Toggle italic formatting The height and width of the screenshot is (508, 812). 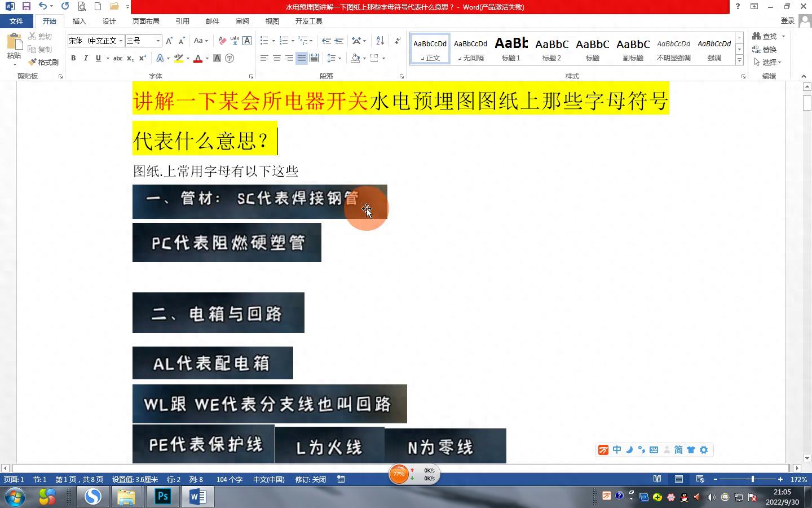coord(86,58)
